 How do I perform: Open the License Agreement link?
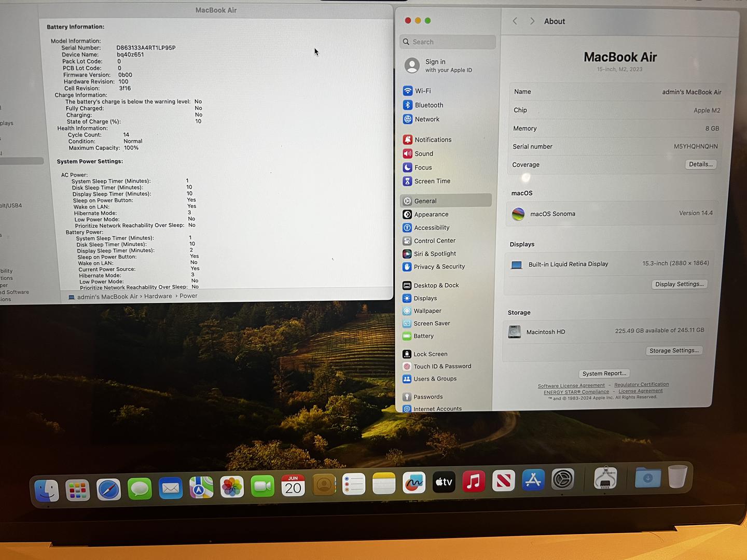(641, 391)
